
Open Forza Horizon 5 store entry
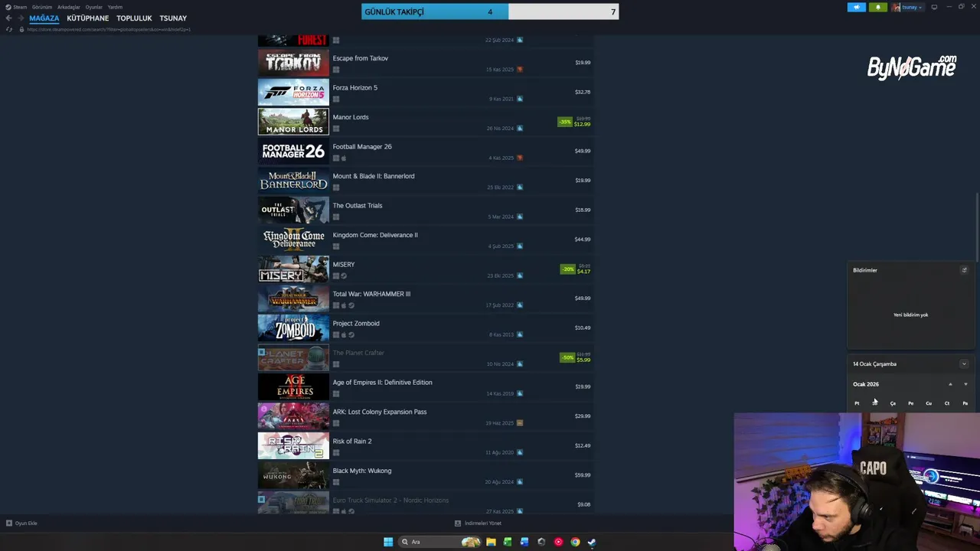point(426,92)
